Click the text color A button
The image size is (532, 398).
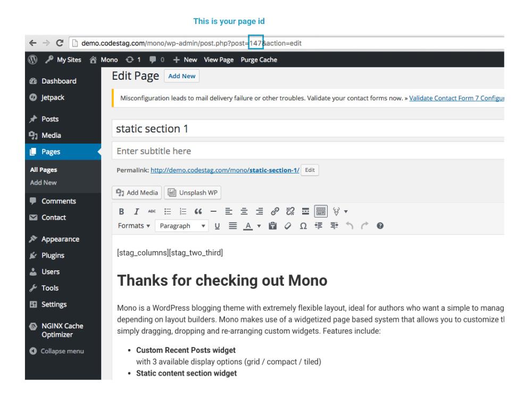pos(248,226)
